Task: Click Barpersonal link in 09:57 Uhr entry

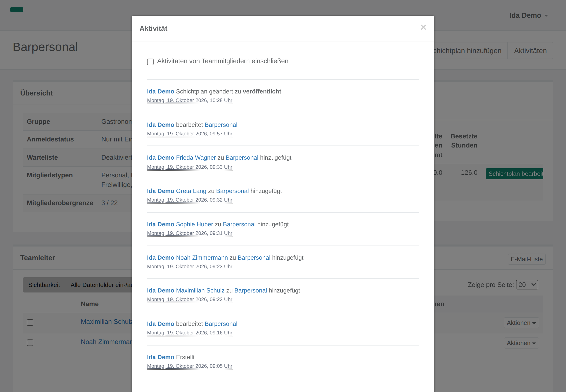Action: [x=221, y=125]
